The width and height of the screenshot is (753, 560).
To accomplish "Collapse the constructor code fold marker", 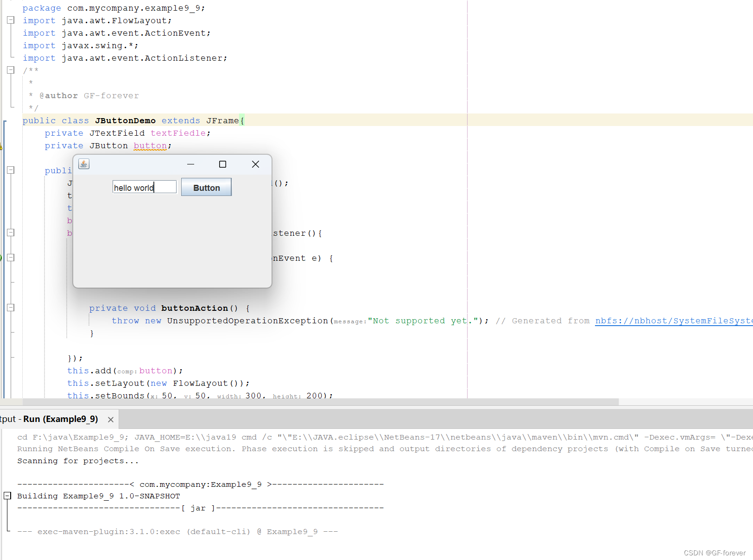I will click(x=11, y=170).
